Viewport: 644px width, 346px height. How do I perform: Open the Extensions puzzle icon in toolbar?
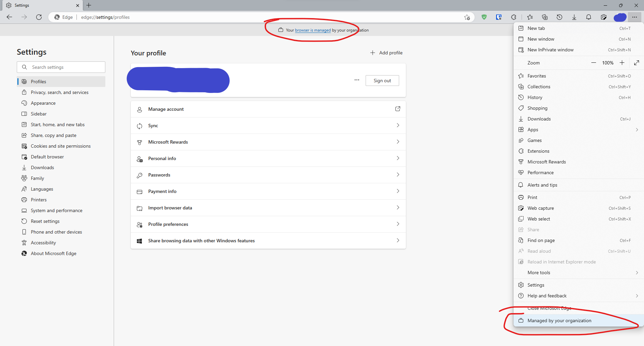(514, 17)
